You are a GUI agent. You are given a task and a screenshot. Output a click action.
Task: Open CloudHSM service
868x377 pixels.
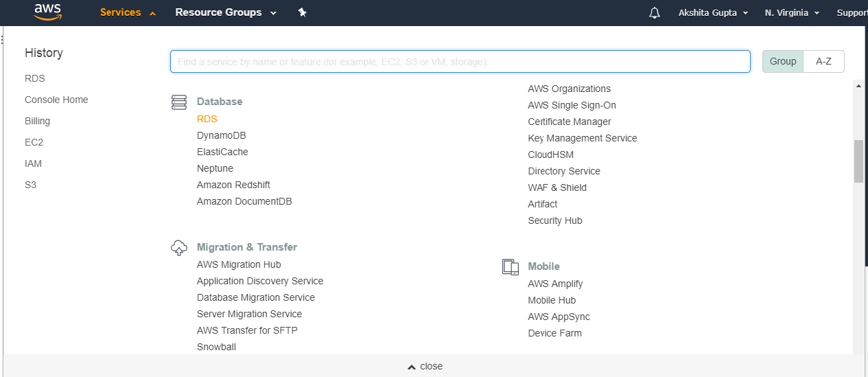(x=550, y=155)
